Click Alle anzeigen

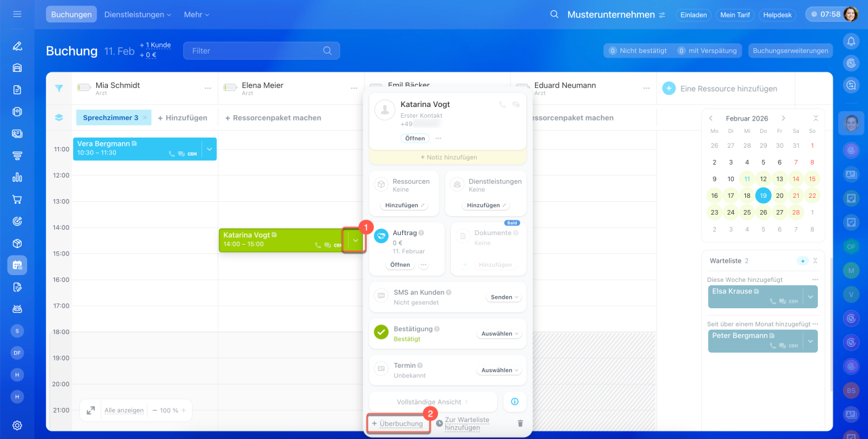pyautogui.click(x=124, y=411)
